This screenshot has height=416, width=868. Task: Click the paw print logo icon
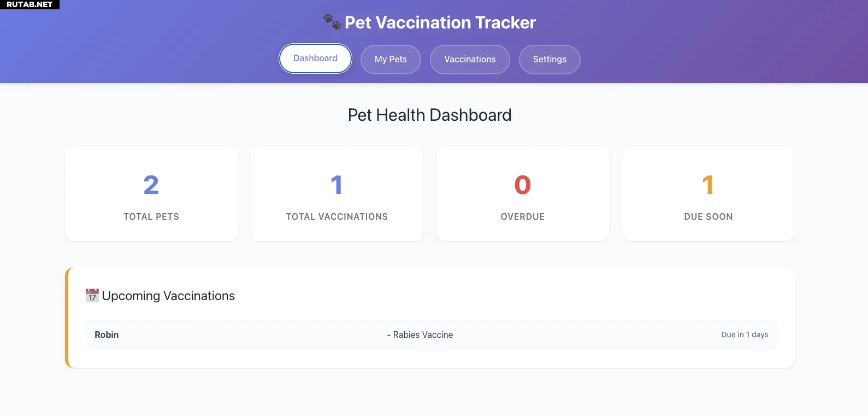[x=332, y=22]
